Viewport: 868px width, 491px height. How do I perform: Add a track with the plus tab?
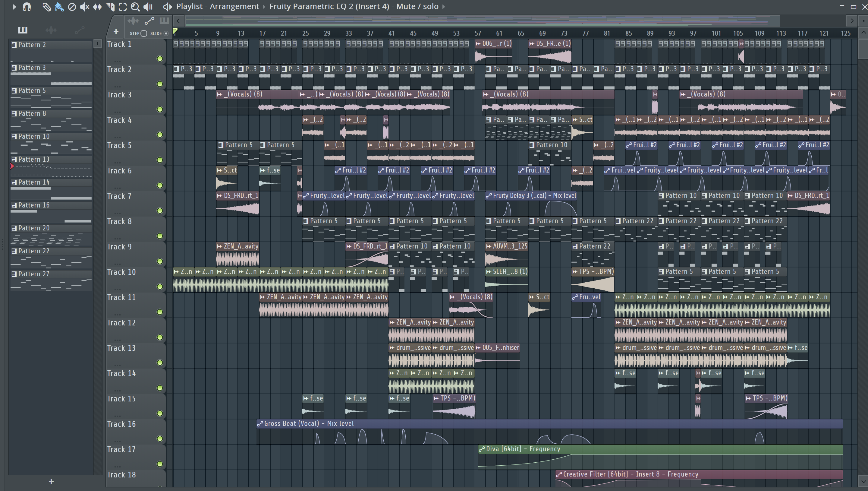point(116,32)
